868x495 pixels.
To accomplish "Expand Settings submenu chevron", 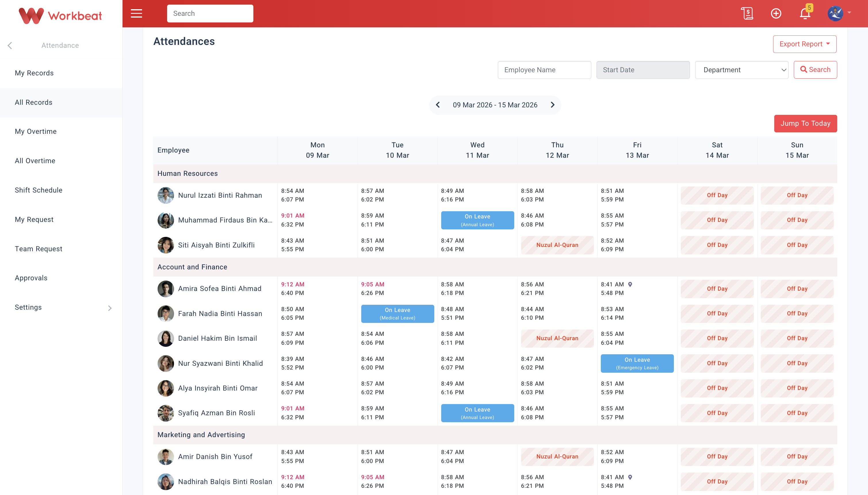I will click(x=110, y=308).
